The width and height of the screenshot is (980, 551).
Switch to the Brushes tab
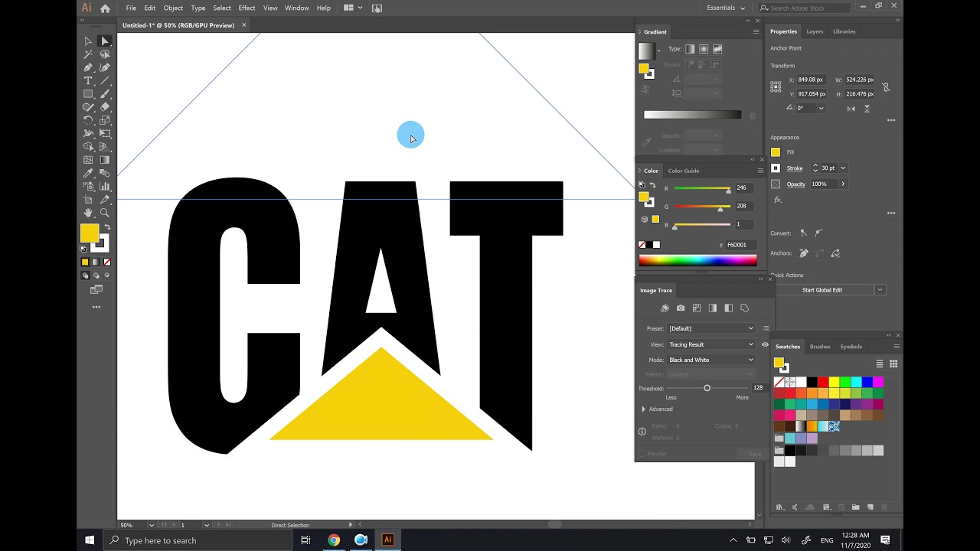coord(820,347)
